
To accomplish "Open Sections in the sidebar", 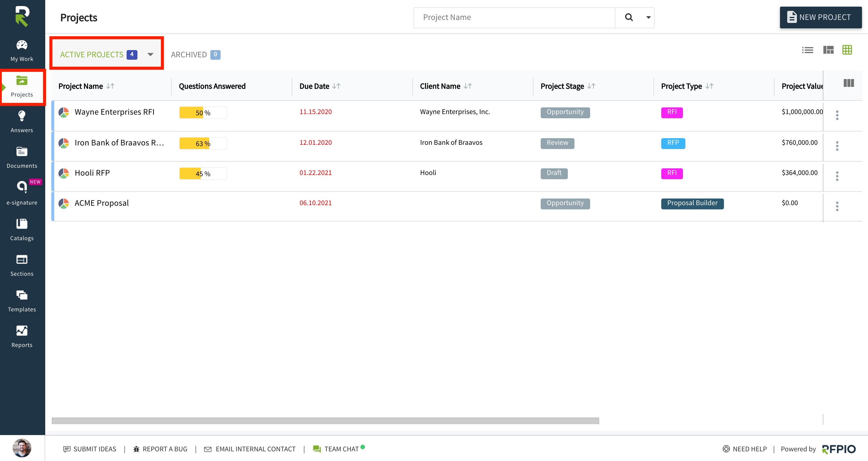I will tap(22, 265).
